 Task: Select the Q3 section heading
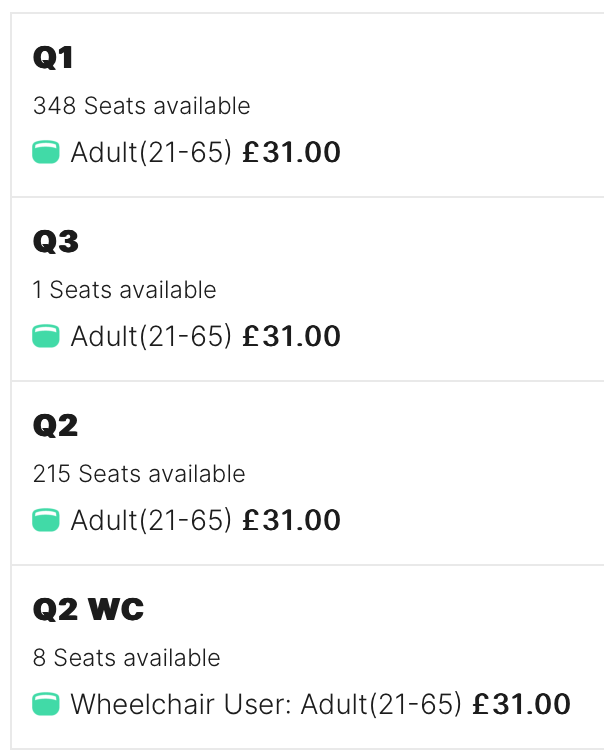[x=55, y=242]
